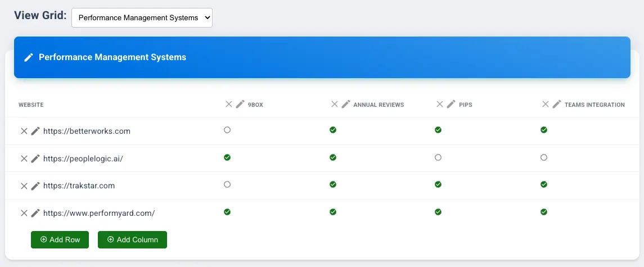Select the https://betterworks.com text
The width and height of the screenshot is (644, 267).
coord(87,132)
